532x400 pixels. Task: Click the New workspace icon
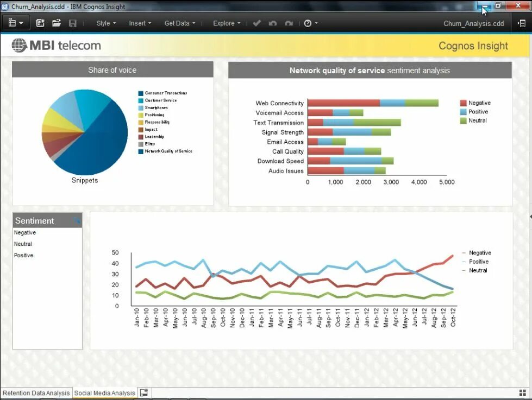point(40,23)
